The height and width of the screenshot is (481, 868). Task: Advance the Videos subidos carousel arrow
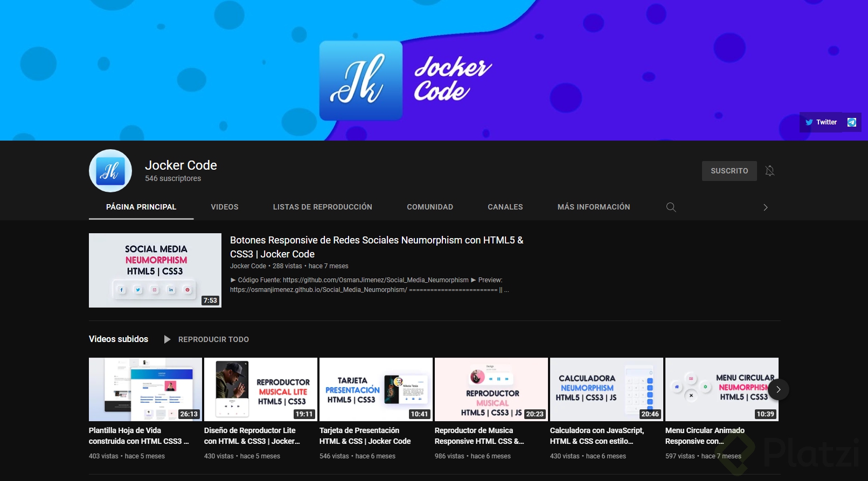point(778,389)
